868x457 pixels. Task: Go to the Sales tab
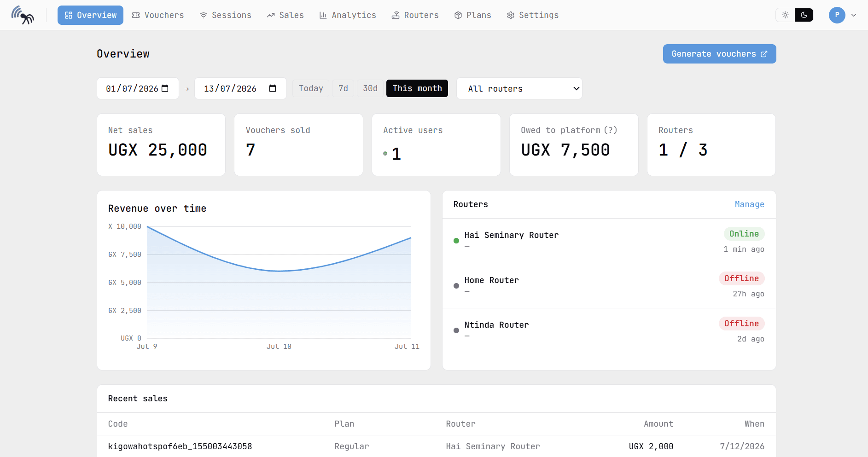pyautogui.click(x=285, y=15)
